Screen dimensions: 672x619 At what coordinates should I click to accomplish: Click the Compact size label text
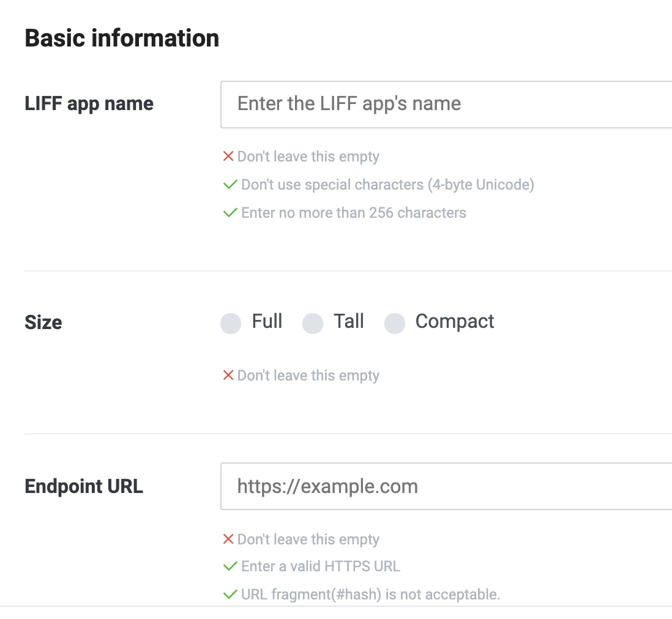pos(455,322)
